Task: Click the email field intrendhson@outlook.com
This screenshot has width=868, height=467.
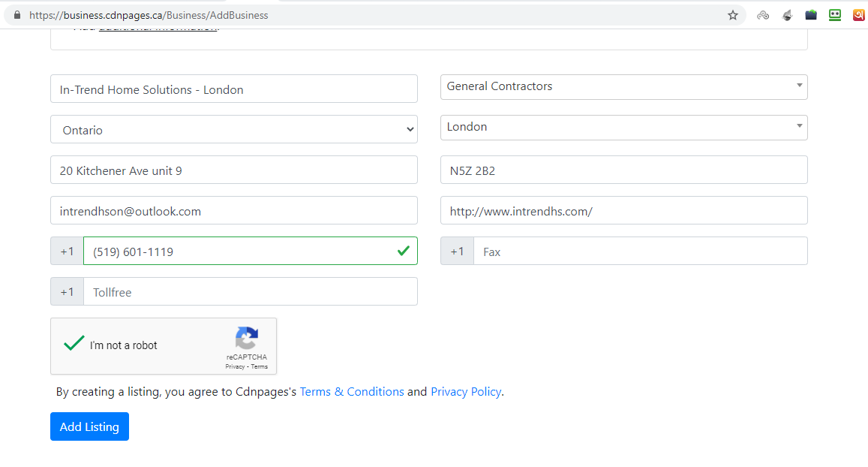Action: pyautogui.click(x=233, y=210)
